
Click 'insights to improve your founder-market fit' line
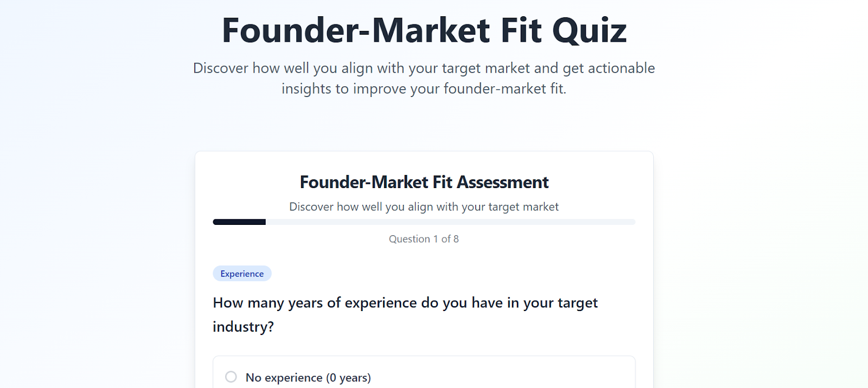tap(424, 89)
